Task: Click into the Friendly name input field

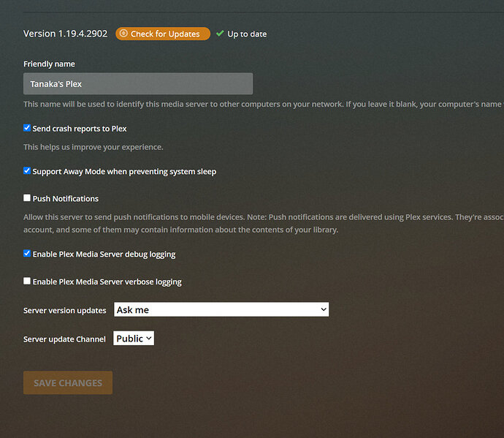Action: pyautogui.click(x=138, y=83)
